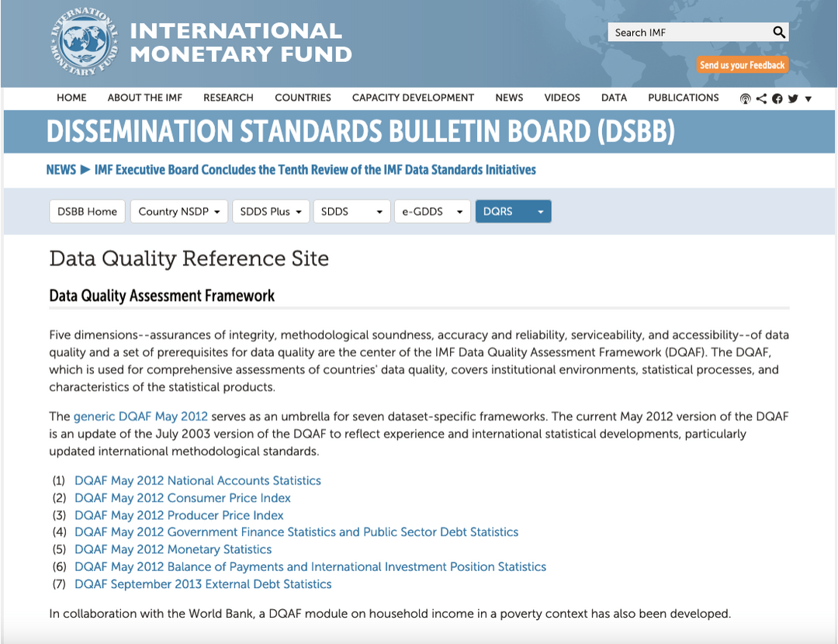Open the generic DQAF May 2012 link
The image size is (838, 644).
(140, 416)
